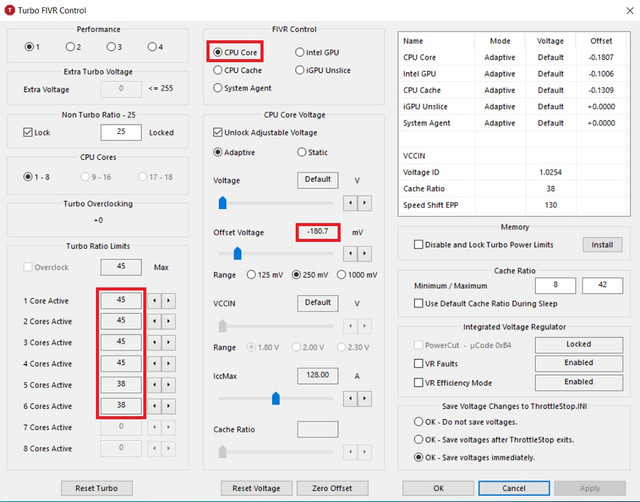The width and height of the screenshot is (640, 502).
Task: Increase the 4 Cores Active ratio arrow
Action: click(169, 364)
